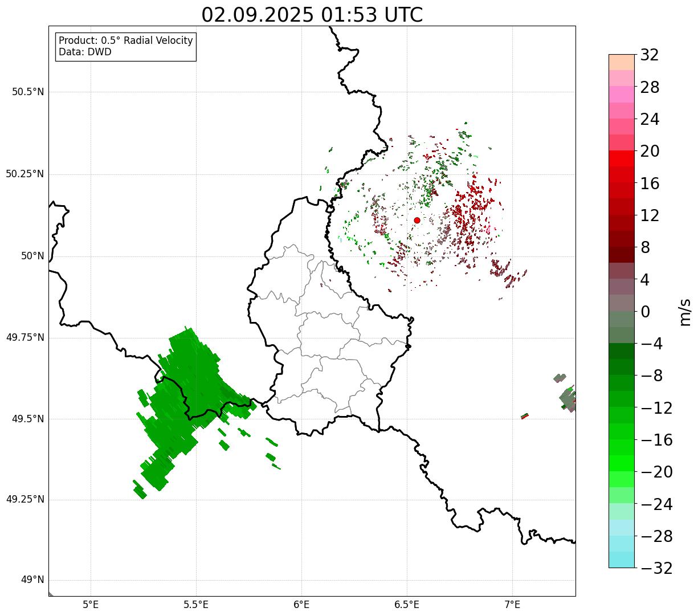Click the colorbar −16 tick label

(x=656, y=440)
